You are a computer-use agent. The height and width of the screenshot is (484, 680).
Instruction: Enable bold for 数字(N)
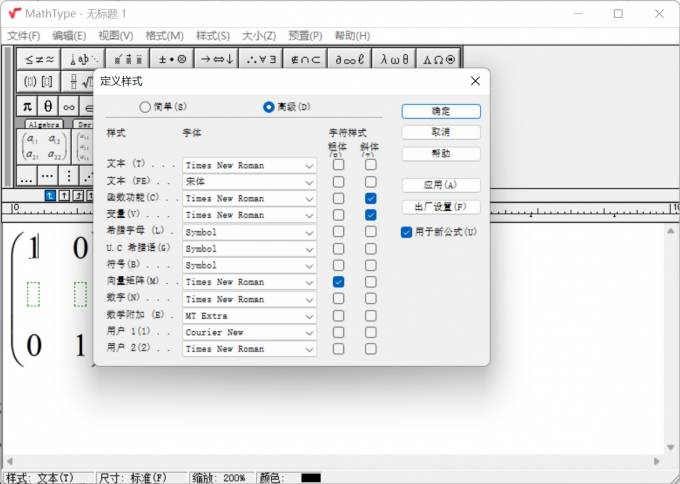coord(338,298)
